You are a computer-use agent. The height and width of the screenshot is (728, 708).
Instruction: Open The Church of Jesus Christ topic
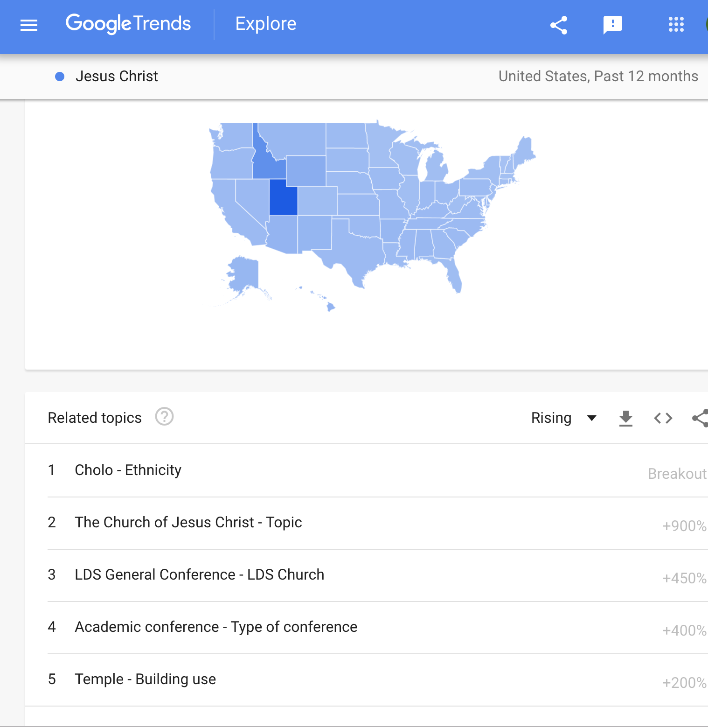188,522
